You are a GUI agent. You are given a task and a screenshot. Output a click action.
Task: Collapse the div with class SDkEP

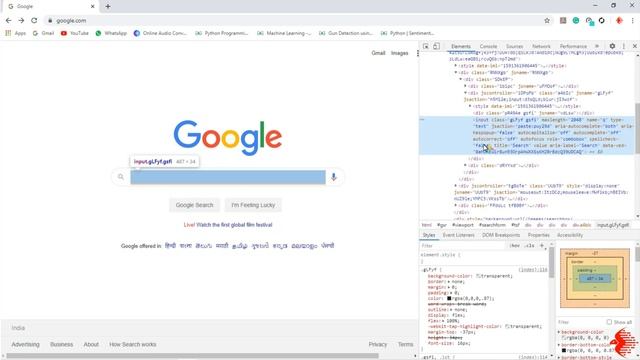pyautogui.click(x=461, y=79)
